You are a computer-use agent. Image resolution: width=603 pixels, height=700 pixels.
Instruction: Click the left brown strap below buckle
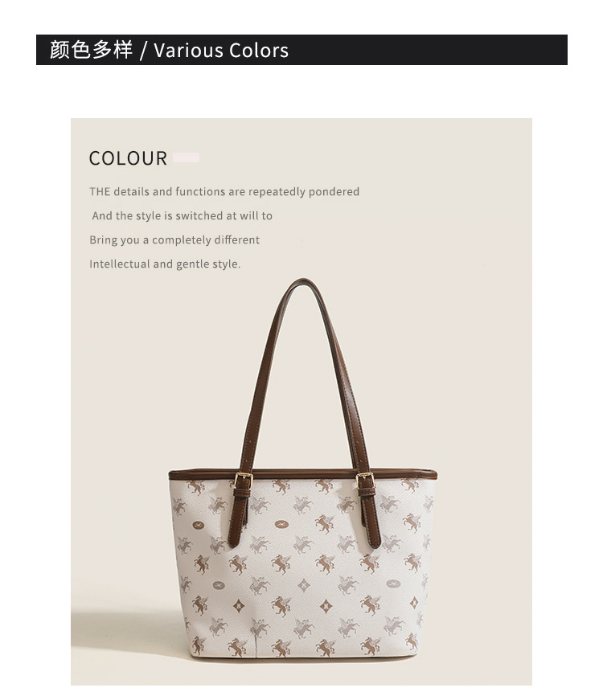[237, 518]
